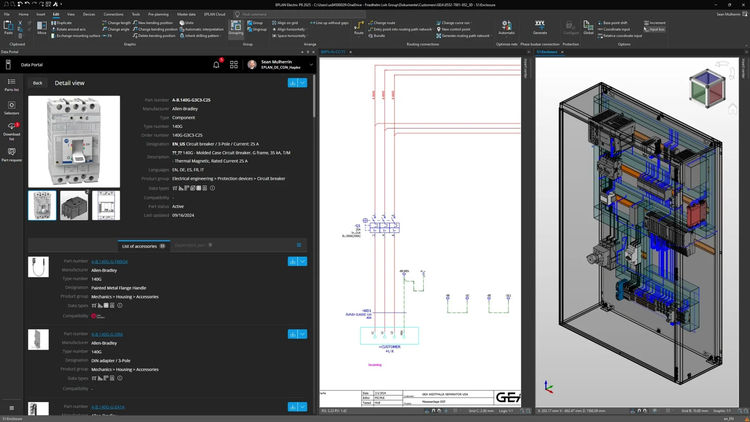The image size is (750, 422).
Task: Open list options menu in accessories bar
Action: coord(298,244)
